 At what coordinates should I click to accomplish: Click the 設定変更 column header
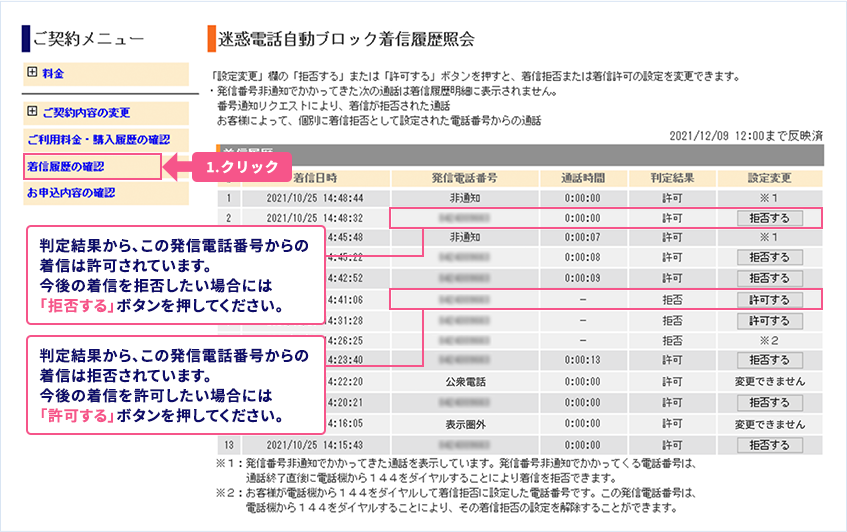pos(769,178)
